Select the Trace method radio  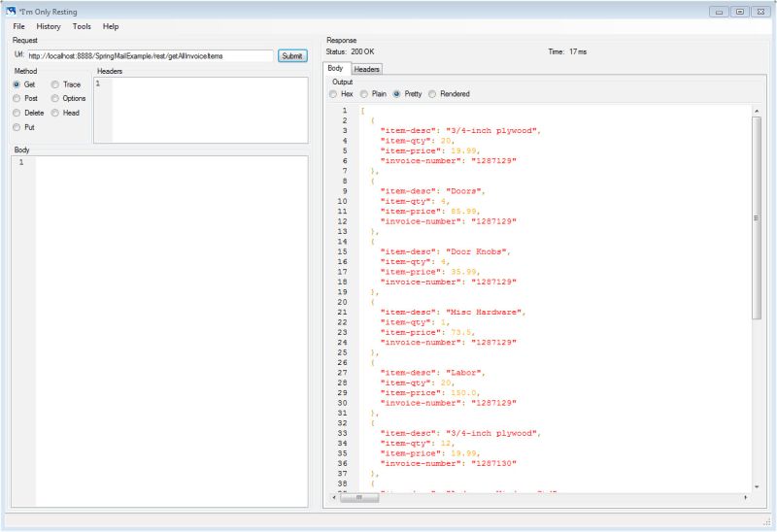click(66, 84)
